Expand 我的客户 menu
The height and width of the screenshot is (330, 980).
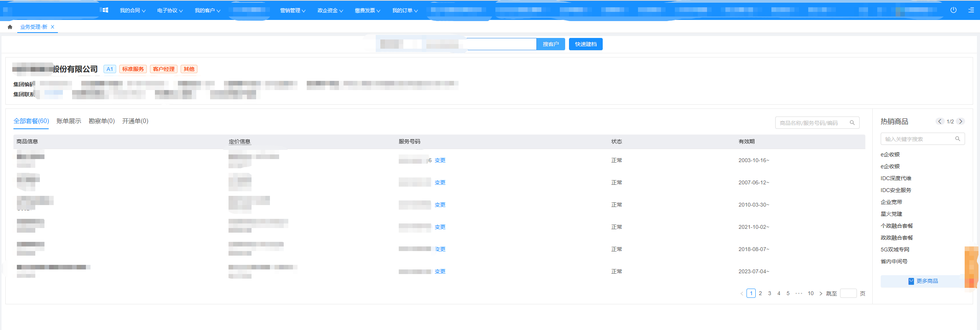point(207,10)
